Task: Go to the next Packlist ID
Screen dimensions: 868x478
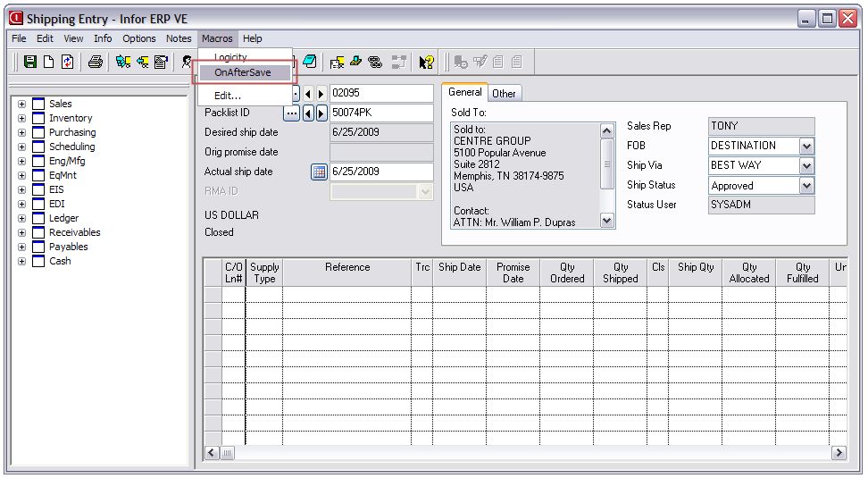Action: (x=321, y=113)
